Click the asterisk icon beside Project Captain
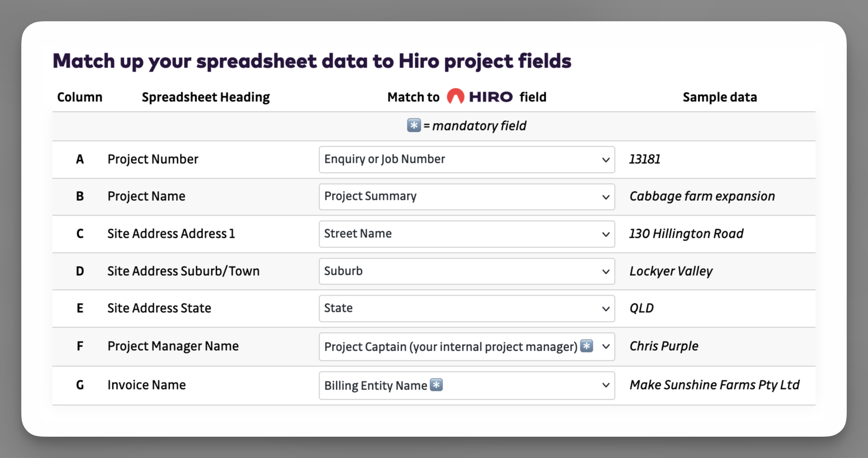 pyautogui.click(x=586, y=346)
